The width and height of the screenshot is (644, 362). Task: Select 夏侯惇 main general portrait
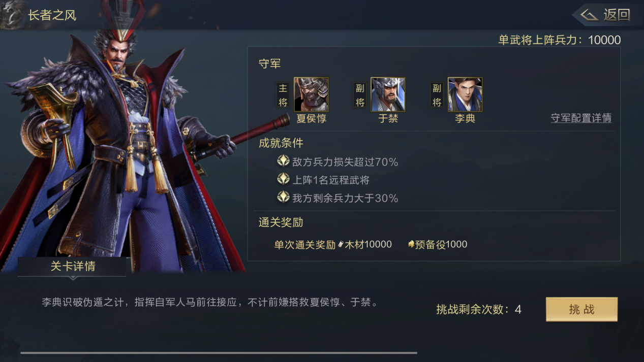pyautogui.click(x=311, y=94)
